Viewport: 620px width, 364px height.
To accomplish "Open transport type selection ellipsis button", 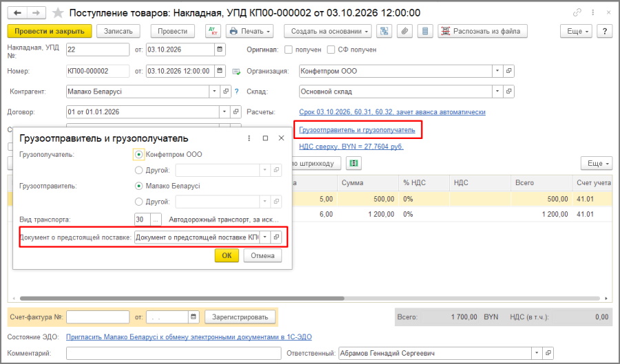I will click(156, 220).
